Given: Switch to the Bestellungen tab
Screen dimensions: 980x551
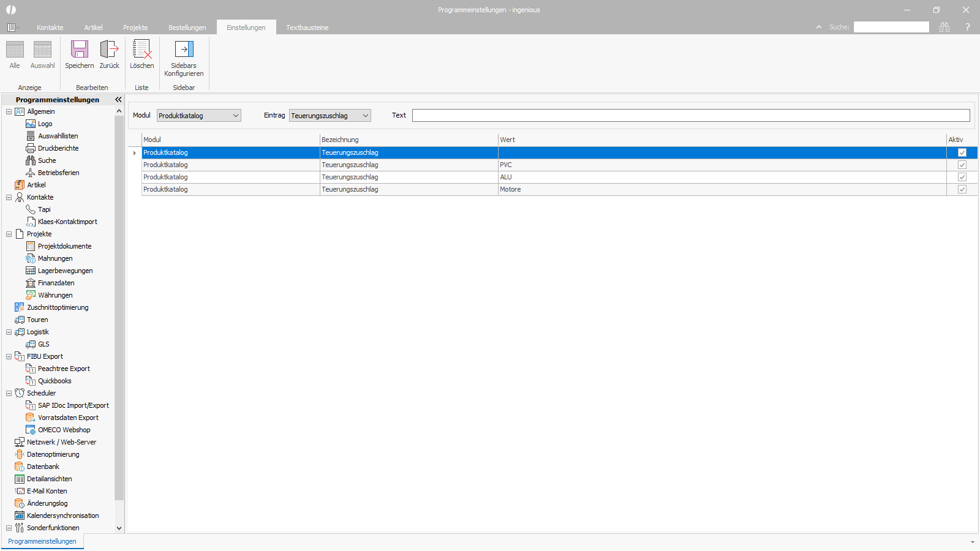Looking at the screenshot, I should point(187,28).
